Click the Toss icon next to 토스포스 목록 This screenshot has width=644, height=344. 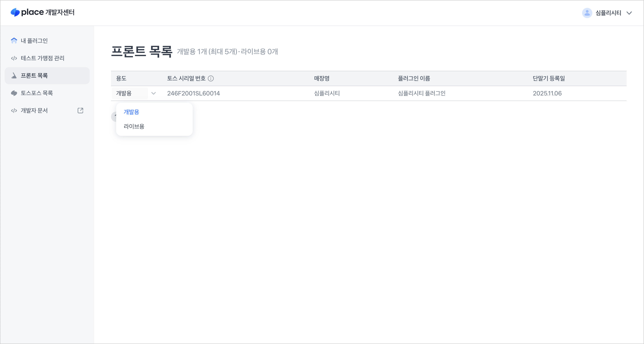[14, 93]
